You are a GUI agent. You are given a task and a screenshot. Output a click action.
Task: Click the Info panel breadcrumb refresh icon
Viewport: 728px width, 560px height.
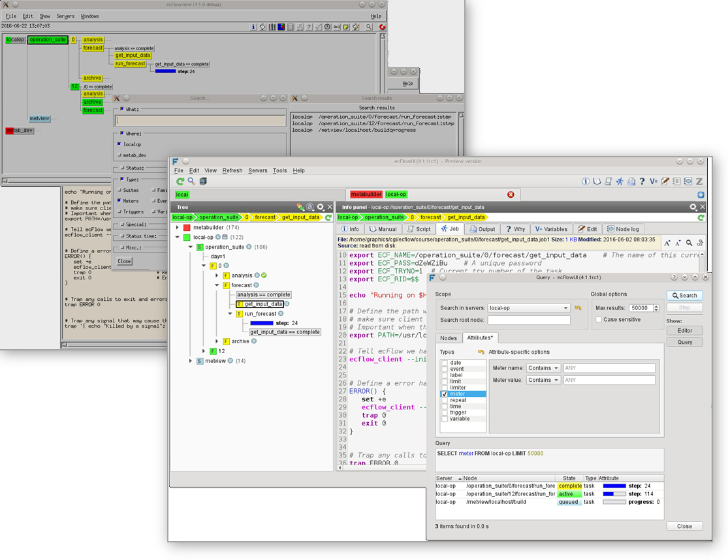[x=701, y=217]
